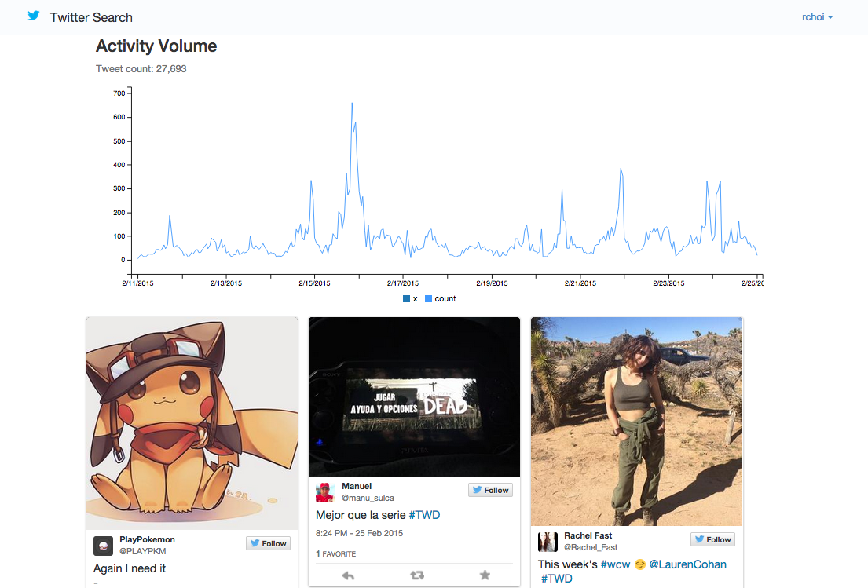Click the 2/21/2015 axis label
868x588 pixels.
[580, 283]
